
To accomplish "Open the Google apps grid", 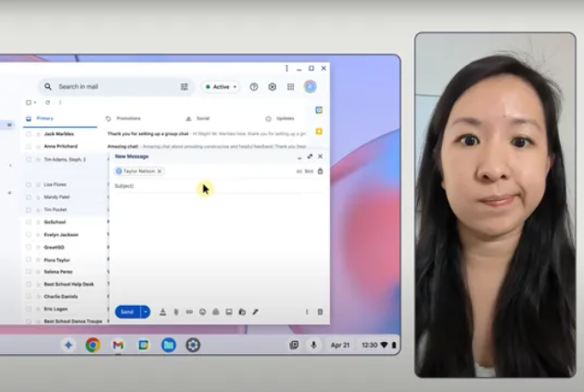I will [290, 87].
